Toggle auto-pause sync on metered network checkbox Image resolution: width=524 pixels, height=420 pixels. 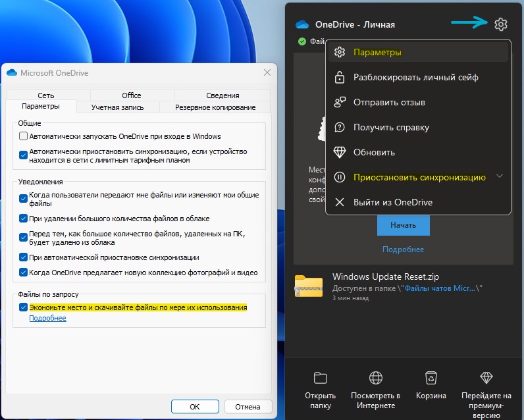[23, 155]
